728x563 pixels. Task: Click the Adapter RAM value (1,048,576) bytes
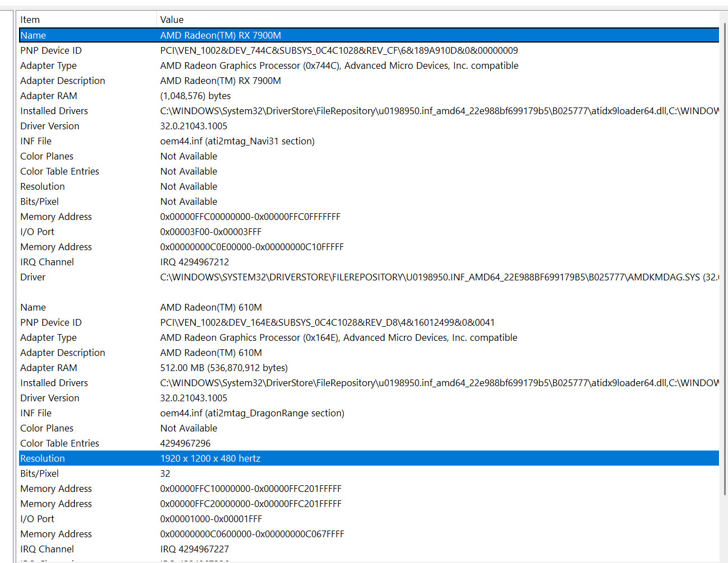pyautogui.click(x=195, y=96)
